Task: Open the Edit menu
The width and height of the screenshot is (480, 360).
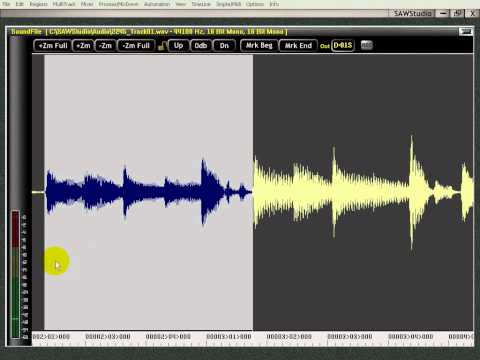Action: tap(20, 4)
